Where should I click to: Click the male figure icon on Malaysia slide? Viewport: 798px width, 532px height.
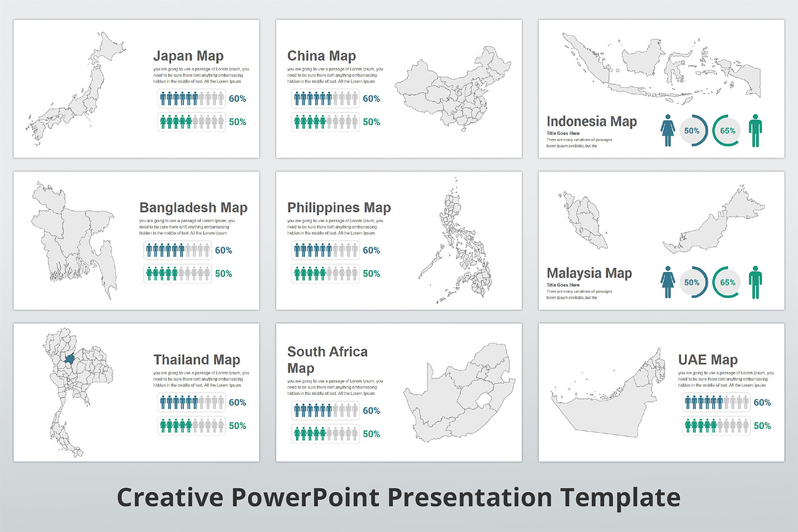click(755, 283)
